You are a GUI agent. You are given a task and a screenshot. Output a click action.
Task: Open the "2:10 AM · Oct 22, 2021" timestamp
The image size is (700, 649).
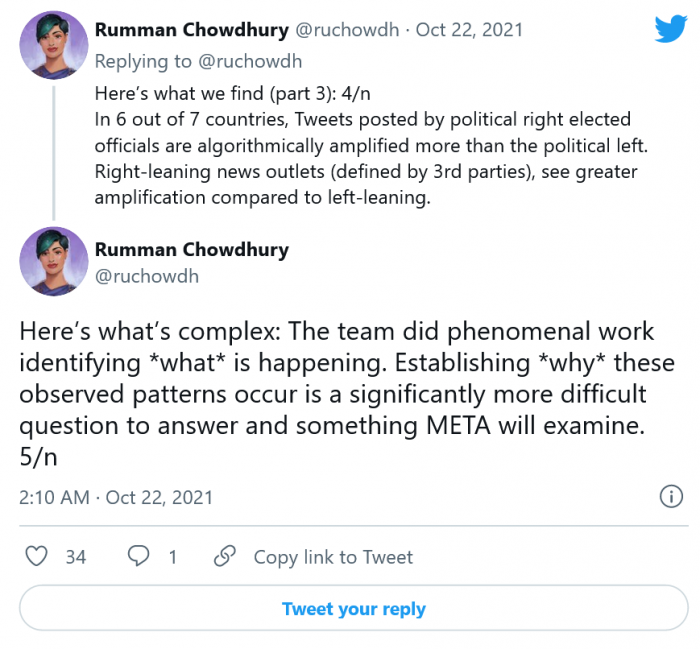pos(116,497)
